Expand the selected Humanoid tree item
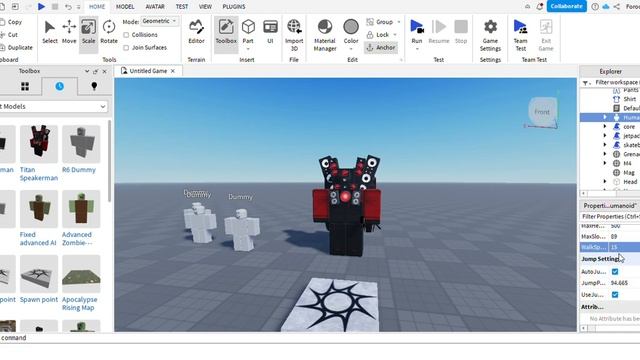Image resolution: width=640 pixels, height=360 pixels. [x=605, y=117]
